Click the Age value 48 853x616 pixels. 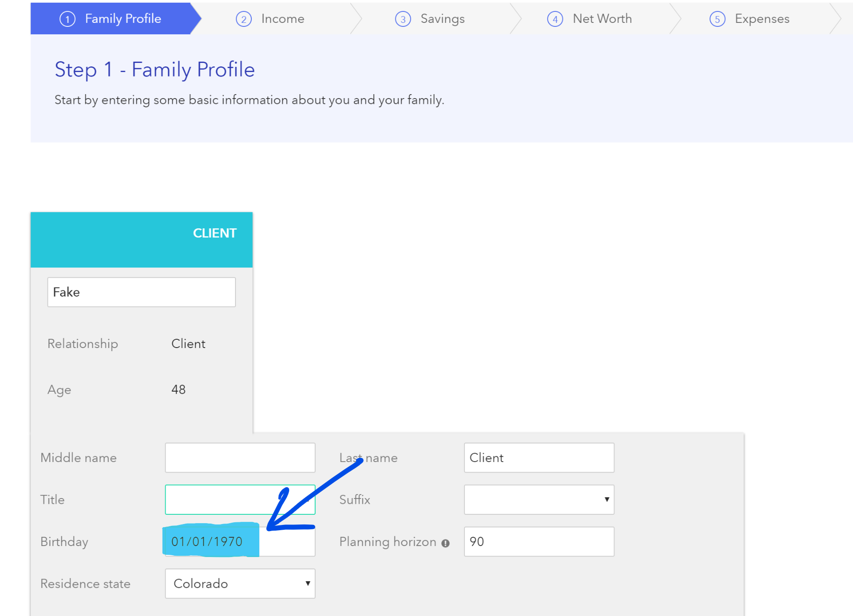tap(178, 389)
